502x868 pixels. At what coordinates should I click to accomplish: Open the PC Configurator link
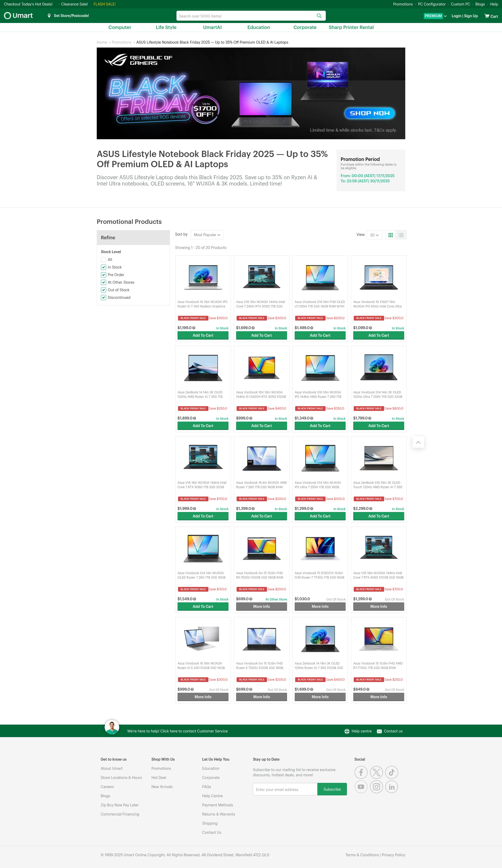tap(432, 4)
